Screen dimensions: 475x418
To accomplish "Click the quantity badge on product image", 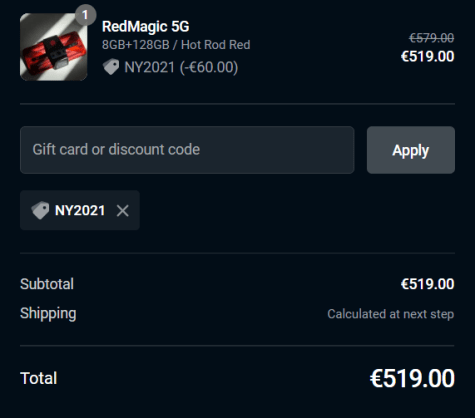I will tap(85, 15).
